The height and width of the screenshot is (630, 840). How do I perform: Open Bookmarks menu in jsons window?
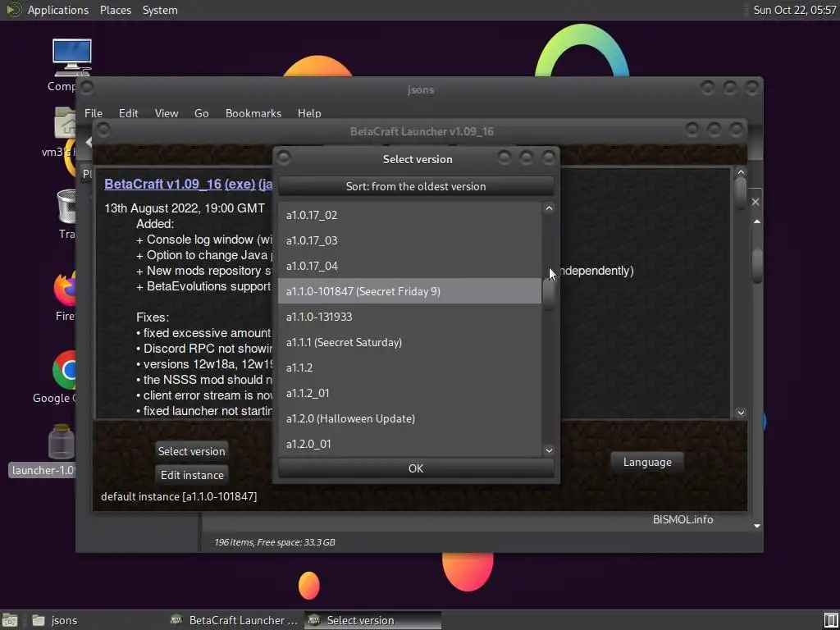click(253, 113)
